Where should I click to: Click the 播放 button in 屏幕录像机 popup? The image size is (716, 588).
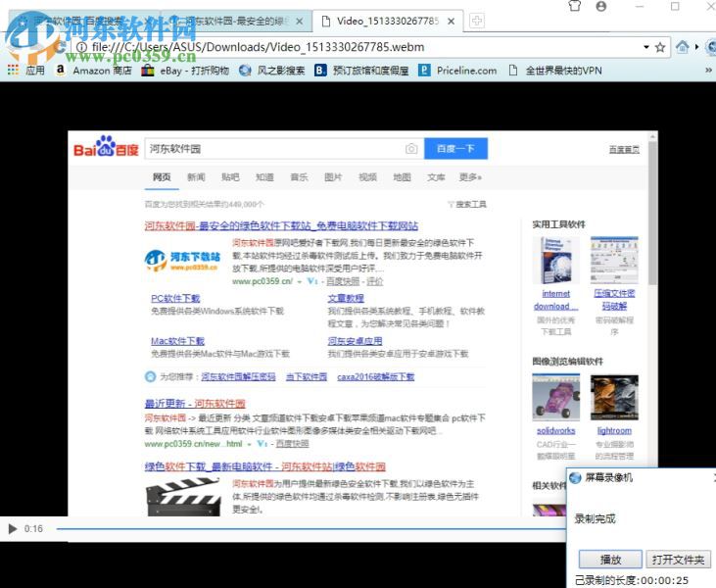pyautogui.click(x=610, y=560)
